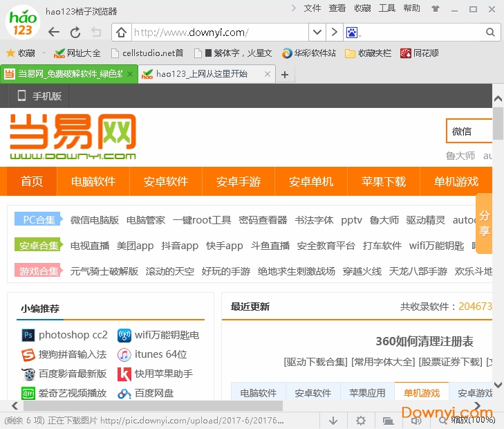Select the 电脑软件 navigation item

click(93, 181)
